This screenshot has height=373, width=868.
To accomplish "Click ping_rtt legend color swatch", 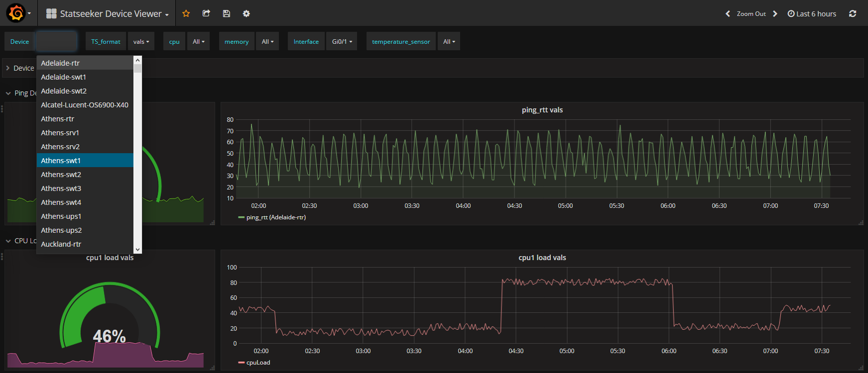I will 242,217.
